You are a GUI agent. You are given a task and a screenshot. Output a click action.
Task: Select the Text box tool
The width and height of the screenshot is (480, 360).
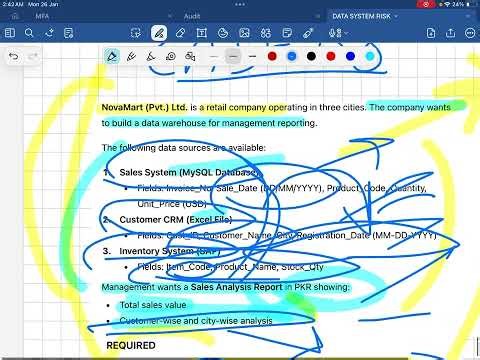201,33
